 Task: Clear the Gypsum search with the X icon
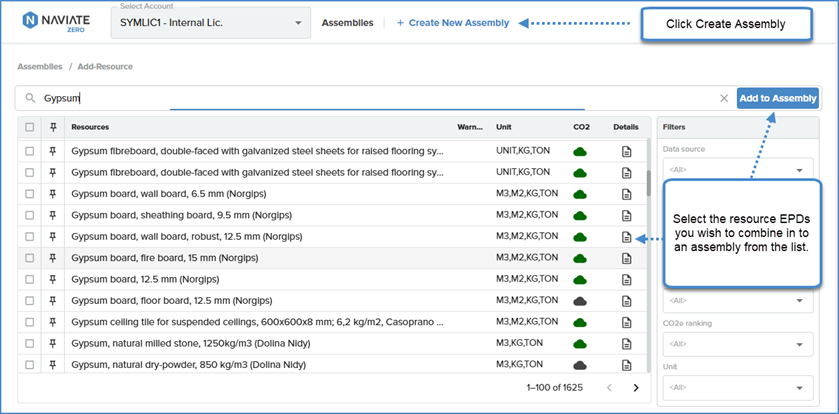pyautogui.click(x=724, y=98)
